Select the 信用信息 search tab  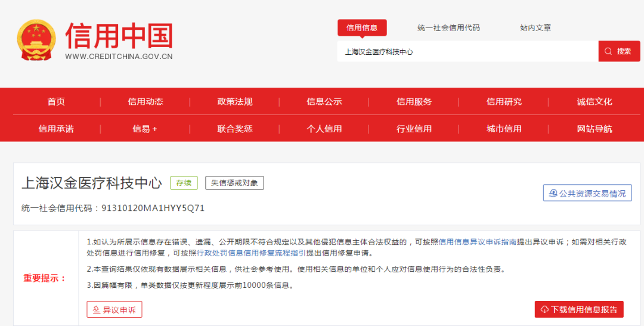pyautogui.click(x=362, y=28)
